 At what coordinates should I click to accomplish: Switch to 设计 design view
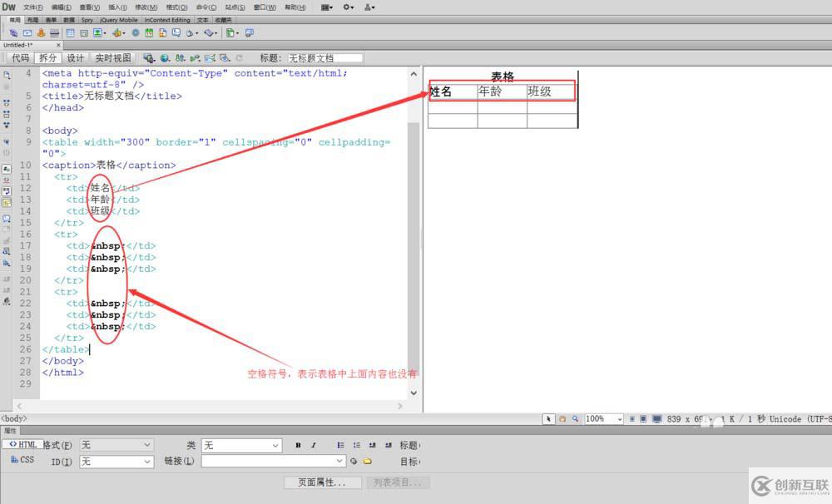coord(75,58)
